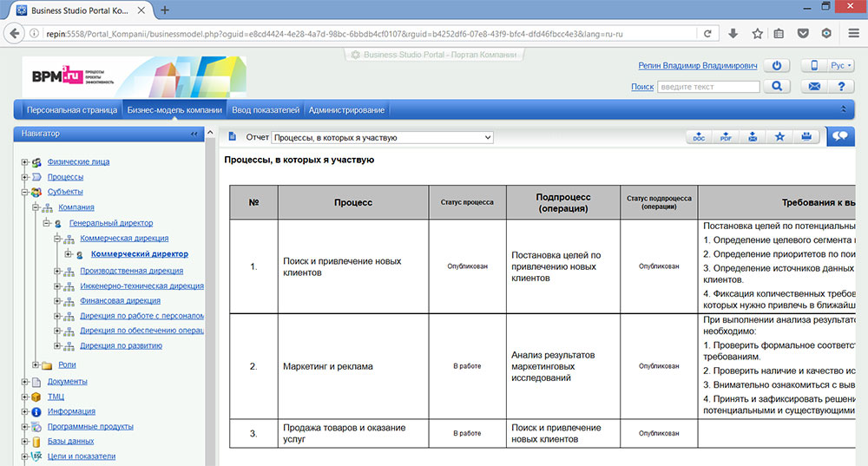
Task: Click the magnifier search button
Action: 776,87
